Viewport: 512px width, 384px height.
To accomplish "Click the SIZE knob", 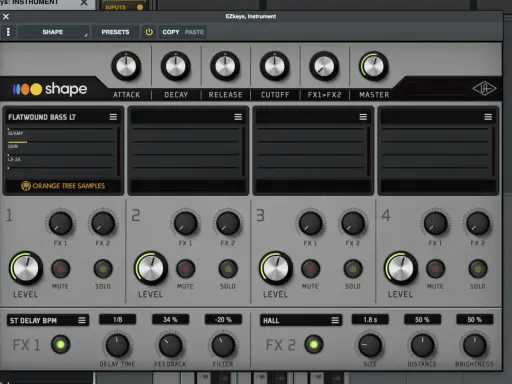I will [370, 345].
